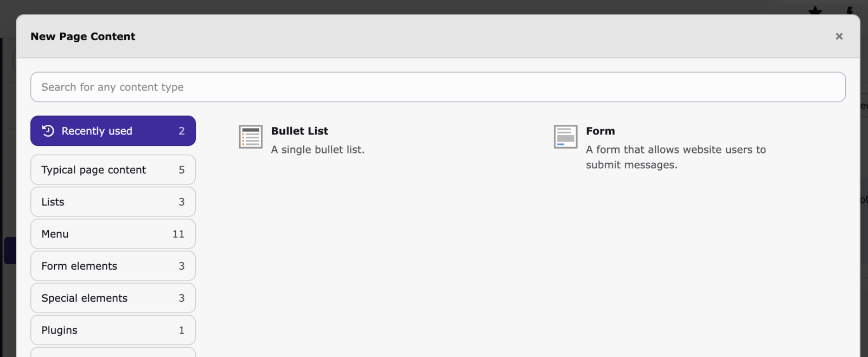Show the Menu content types
This screenshot has width=868, height=357.
point(113,234)
